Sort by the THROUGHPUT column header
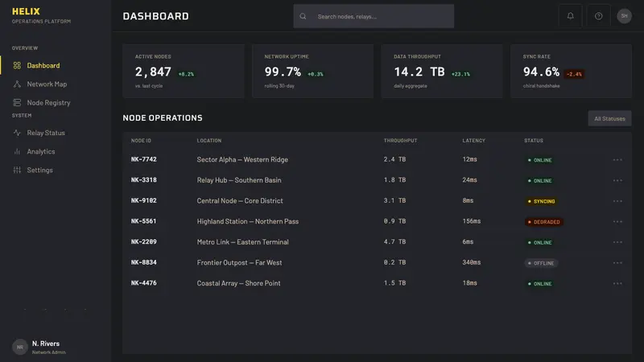 400,140
